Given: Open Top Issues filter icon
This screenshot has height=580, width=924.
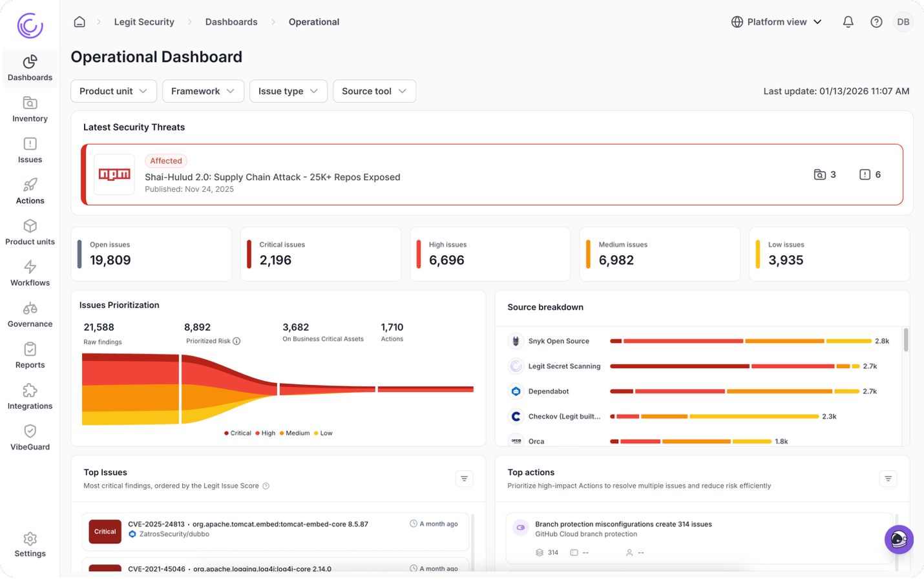Looking at the screenshot, I should (x=464, y=479).
